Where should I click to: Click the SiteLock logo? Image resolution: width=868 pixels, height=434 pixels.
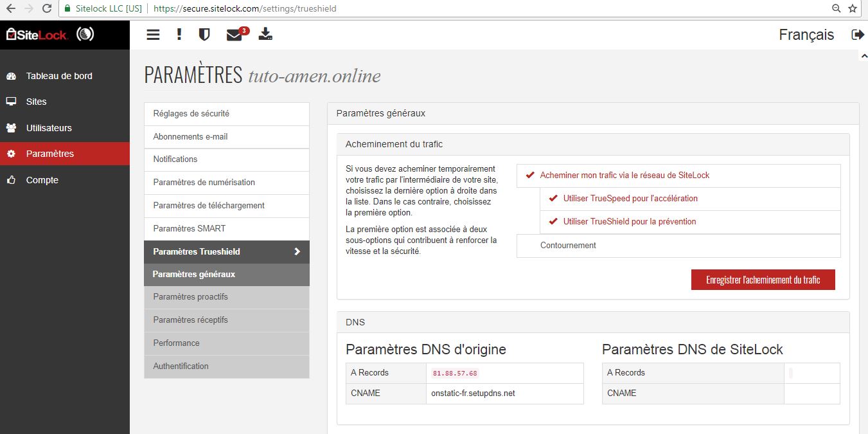pos(37,35)
